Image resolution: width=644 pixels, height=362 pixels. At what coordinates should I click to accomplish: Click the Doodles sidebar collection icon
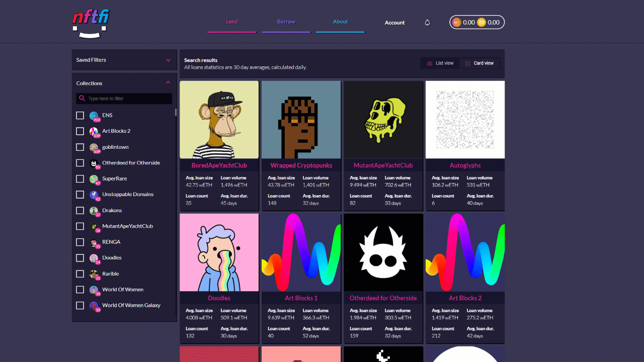pos(94,258)
